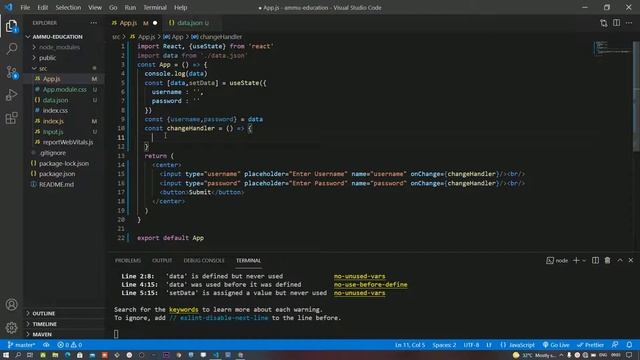Click the synchronize changes icon in status bar
This screenshot has height=360, width=640.
tap(46, 345)
